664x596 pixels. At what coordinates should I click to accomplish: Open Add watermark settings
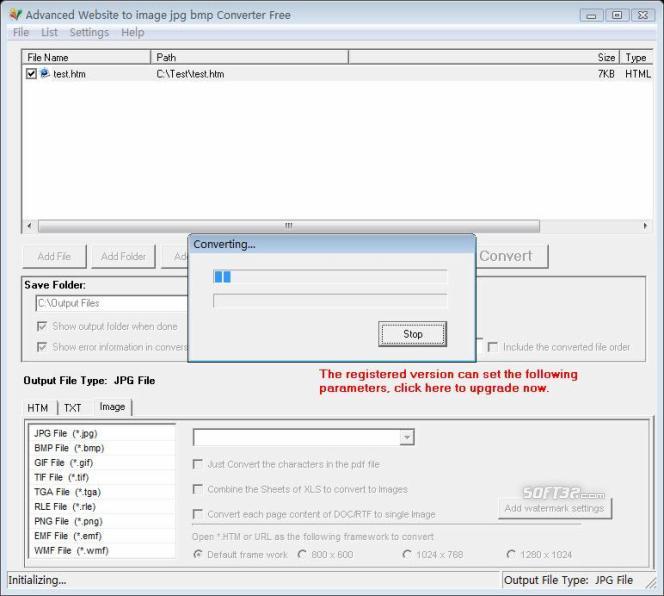pos(555,508)
